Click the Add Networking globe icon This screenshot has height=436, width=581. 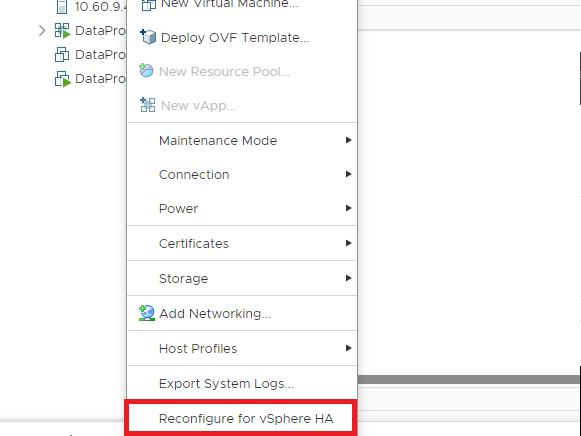147,313
